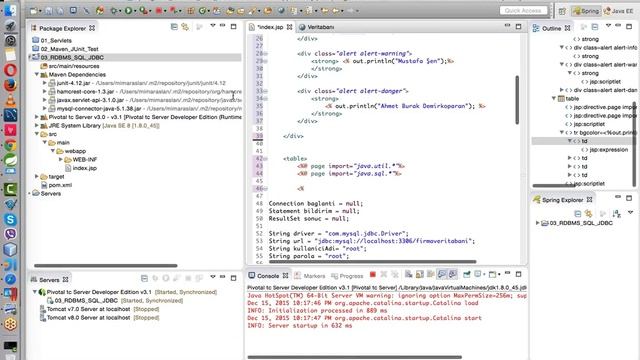Select 01_Servlets project
The image size is (640, 360).
[52, 40]
